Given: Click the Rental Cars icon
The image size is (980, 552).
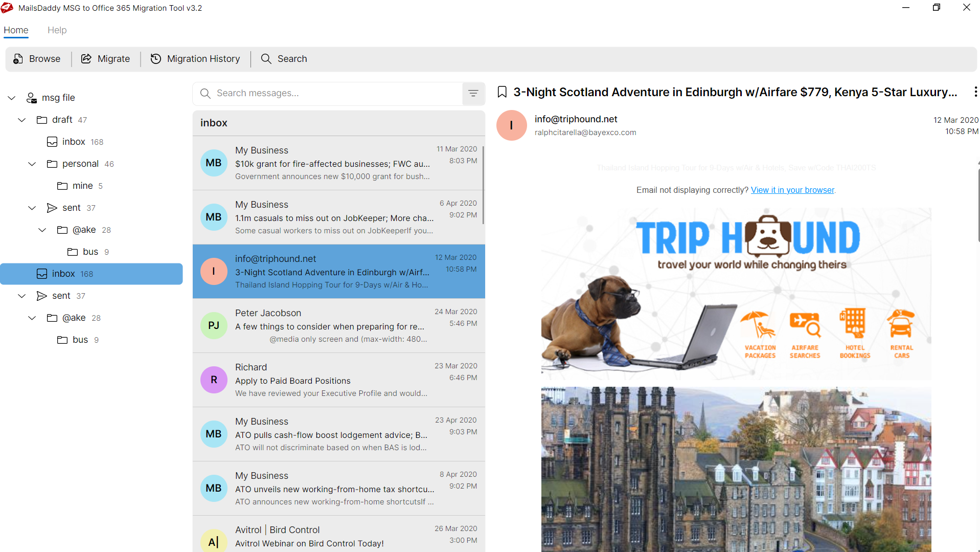Looking at the screenshot, I should point(901,334).
